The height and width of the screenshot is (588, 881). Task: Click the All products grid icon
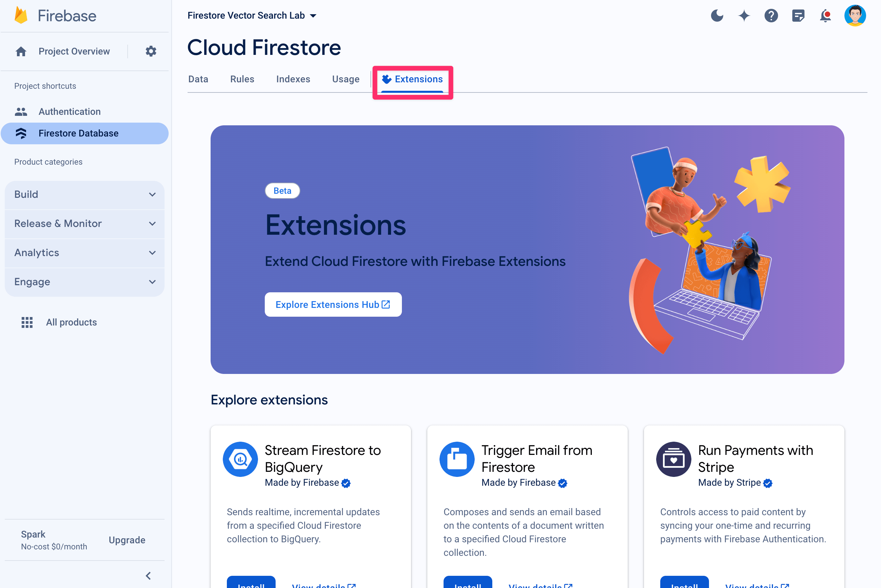26,321
